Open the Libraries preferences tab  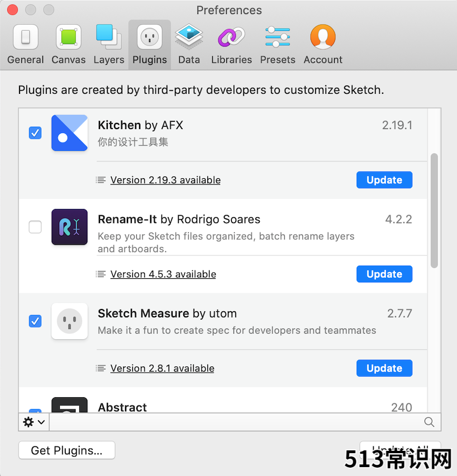(x=231, y=45)
